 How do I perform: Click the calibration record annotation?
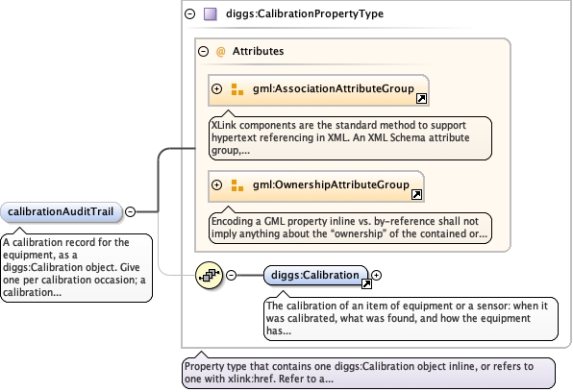point(76,268)
